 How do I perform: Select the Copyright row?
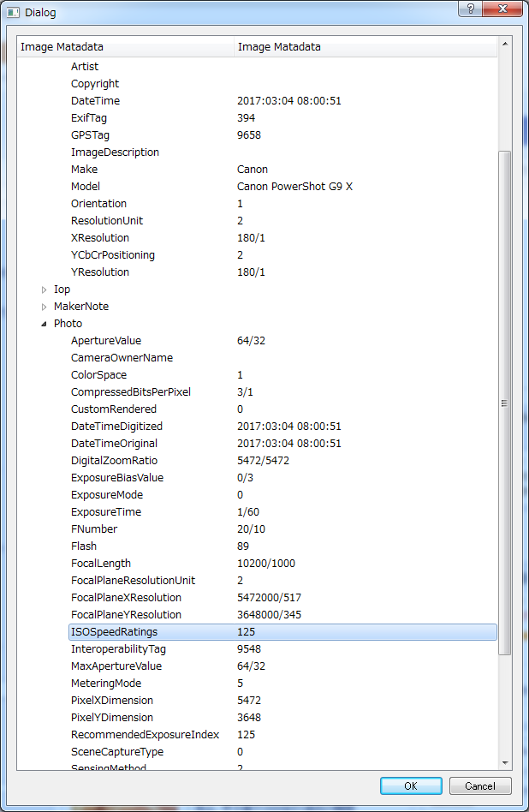coord(282,83)
